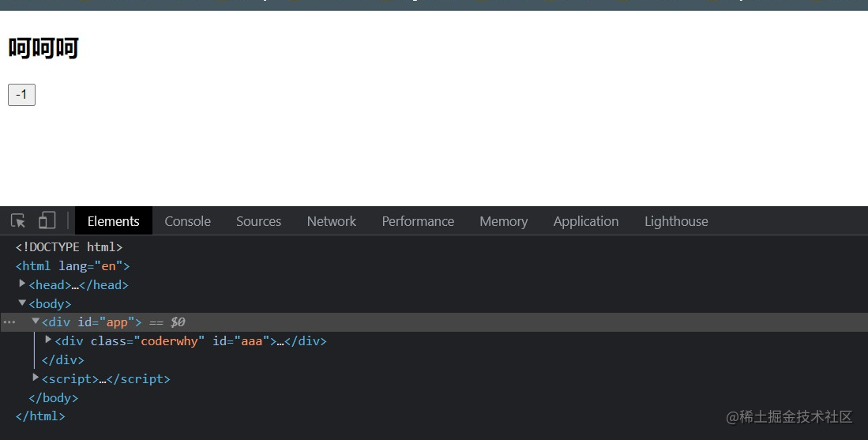
Task: Click the 呵呵呵 heading on the page
Action: coord(43,48)
